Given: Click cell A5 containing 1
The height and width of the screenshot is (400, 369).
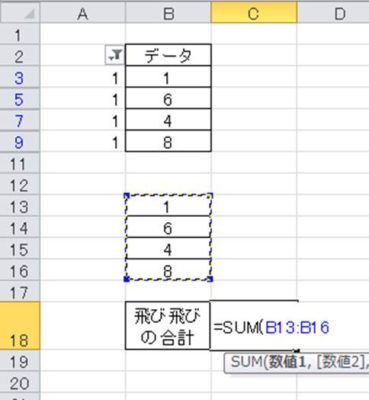Looking at the screenshot, I should click(x=83, y=98).
